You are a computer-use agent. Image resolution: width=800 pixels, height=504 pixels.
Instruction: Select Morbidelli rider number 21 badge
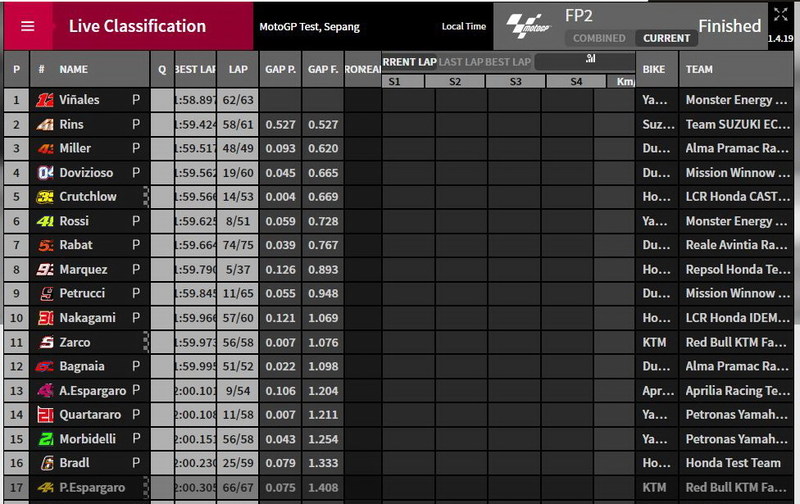tap(46, 439)
